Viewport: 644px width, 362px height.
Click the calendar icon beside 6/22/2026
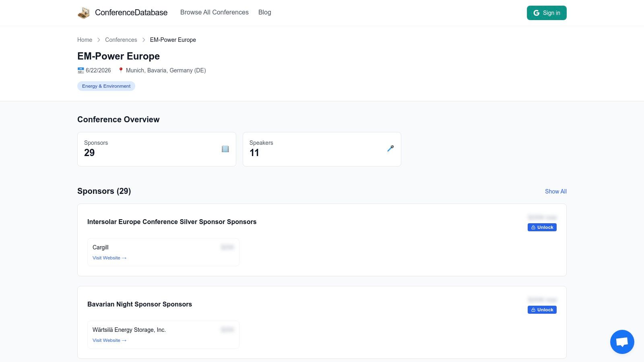coord(80,70)
